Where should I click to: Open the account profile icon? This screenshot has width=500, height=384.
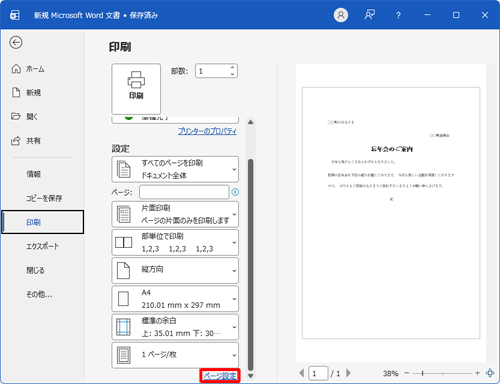click(x=341, y=15)
